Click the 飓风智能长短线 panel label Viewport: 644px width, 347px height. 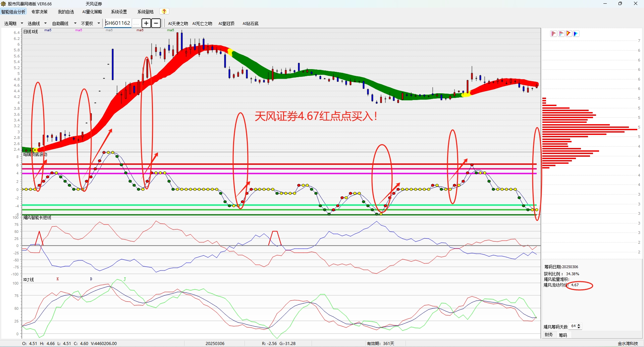[37, 217]
